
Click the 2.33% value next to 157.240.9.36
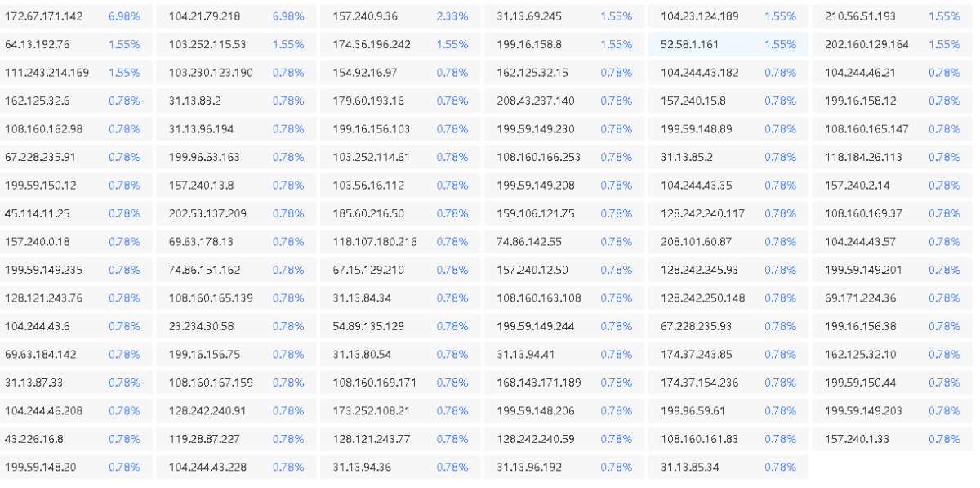(x=452, y=16)
